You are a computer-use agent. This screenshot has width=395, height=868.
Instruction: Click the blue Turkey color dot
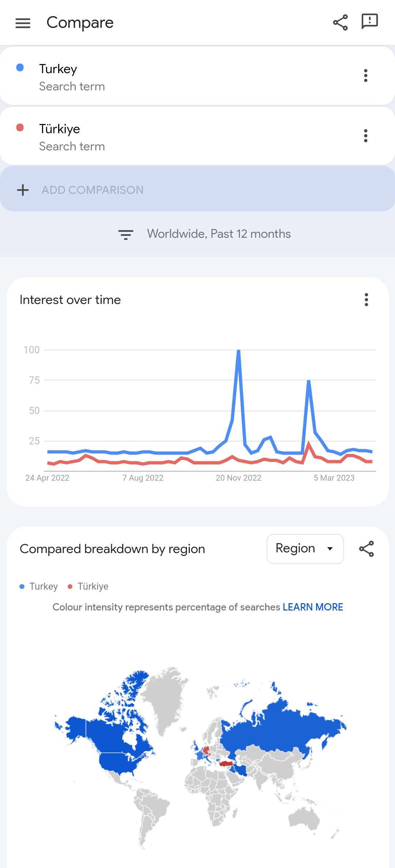20,68
